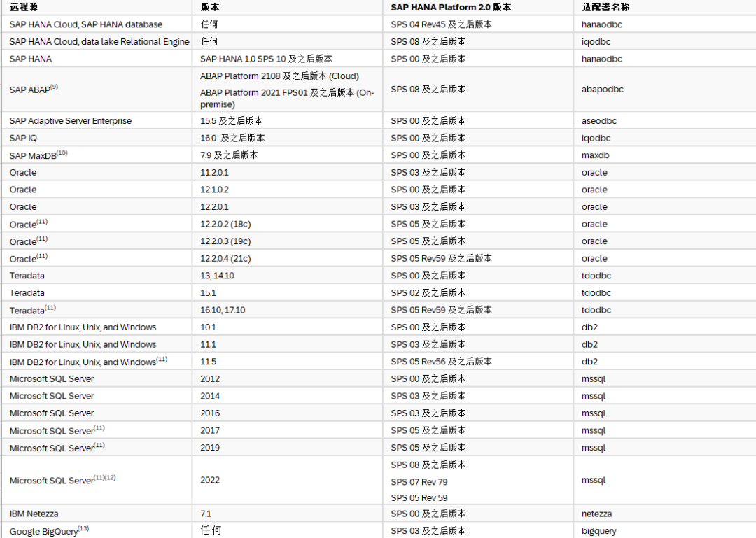
Task: Click ABAP Platform 2021 FPS01 On-premise text
Action: (x=287, y=99)
